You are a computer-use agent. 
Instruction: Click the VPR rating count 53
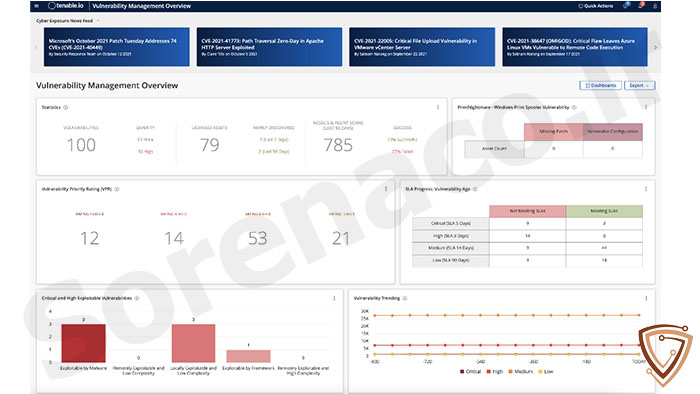pyautogui.click(x=258, y=238)
